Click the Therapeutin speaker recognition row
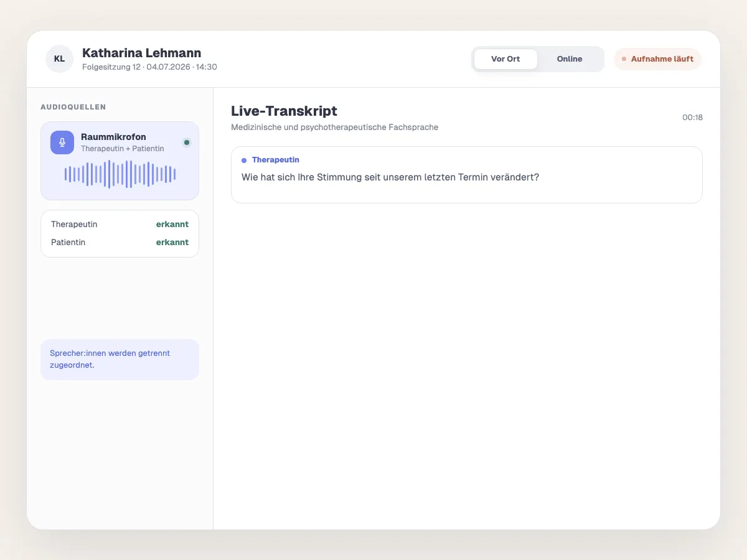Viewport: 747px width, 560px height. click(120, 224)
